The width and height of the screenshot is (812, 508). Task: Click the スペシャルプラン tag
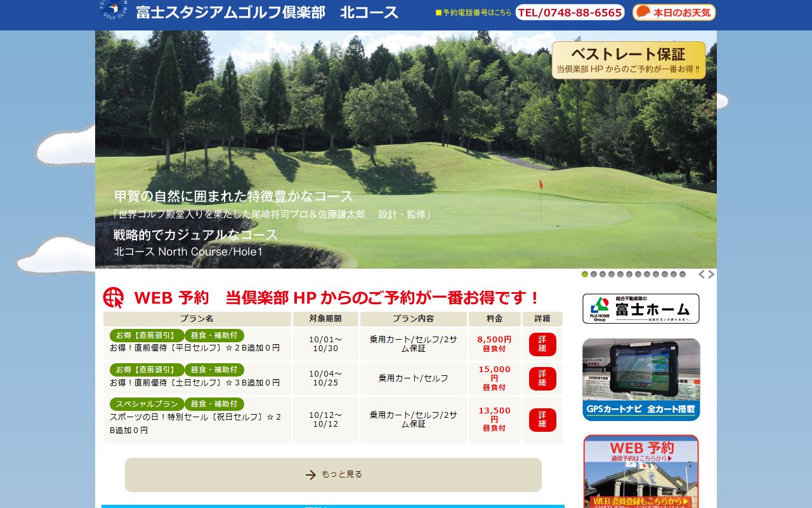[147, 404]
